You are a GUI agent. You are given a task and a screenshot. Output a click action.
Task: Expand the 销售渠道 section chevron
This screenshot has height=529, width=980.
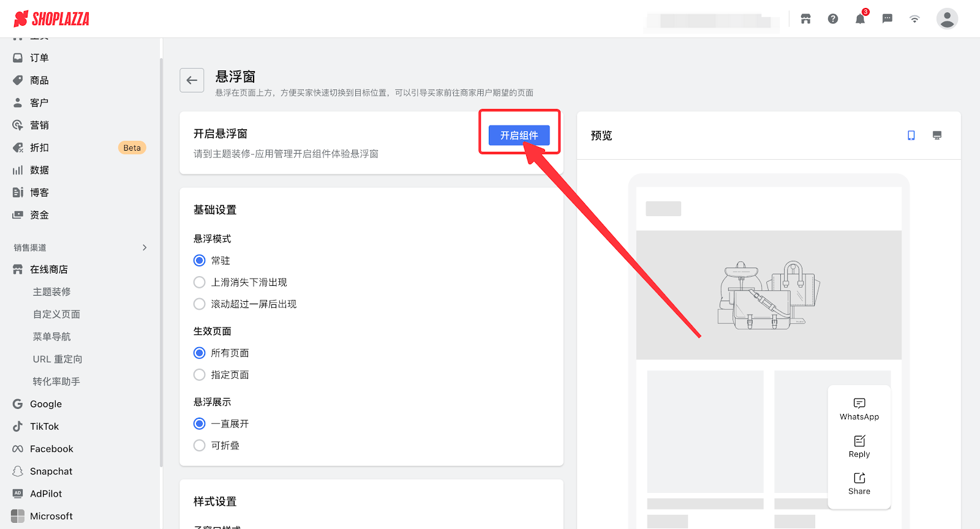(x=145, y=247)
